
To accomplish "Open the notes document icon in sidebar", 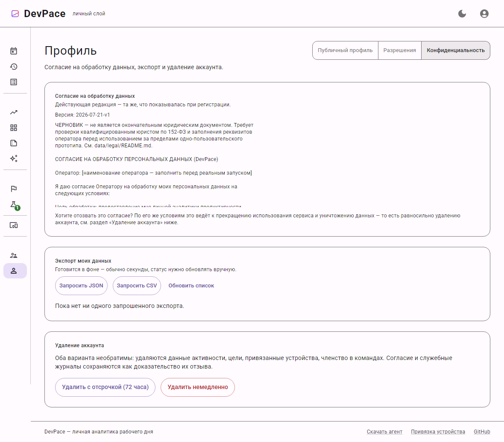I will (14, 143).
